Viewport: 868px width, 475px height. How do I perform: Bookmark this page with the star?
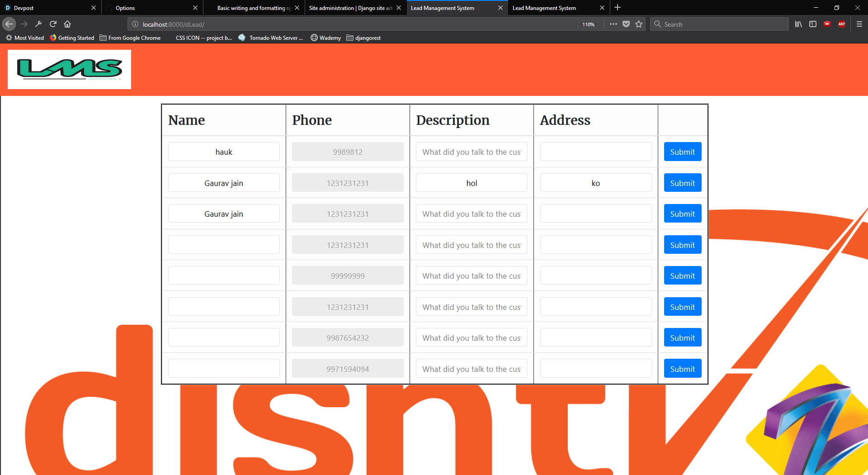click(x=639, y=24)
